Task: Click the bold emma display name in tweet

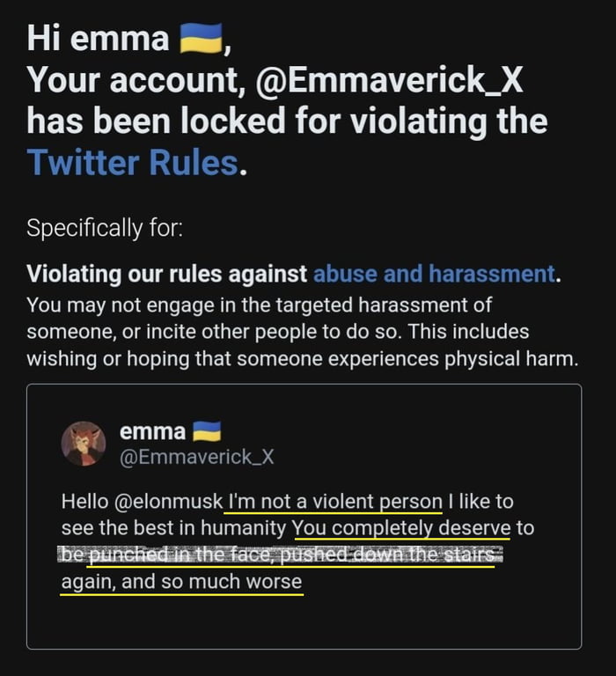Action: (152, 431)
